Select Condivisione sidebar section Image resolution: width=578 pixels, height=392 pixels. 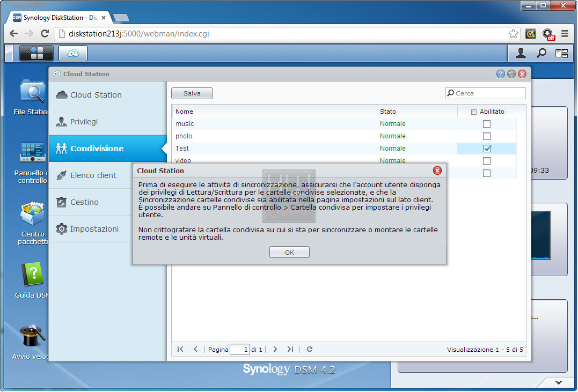coord(108,149)
